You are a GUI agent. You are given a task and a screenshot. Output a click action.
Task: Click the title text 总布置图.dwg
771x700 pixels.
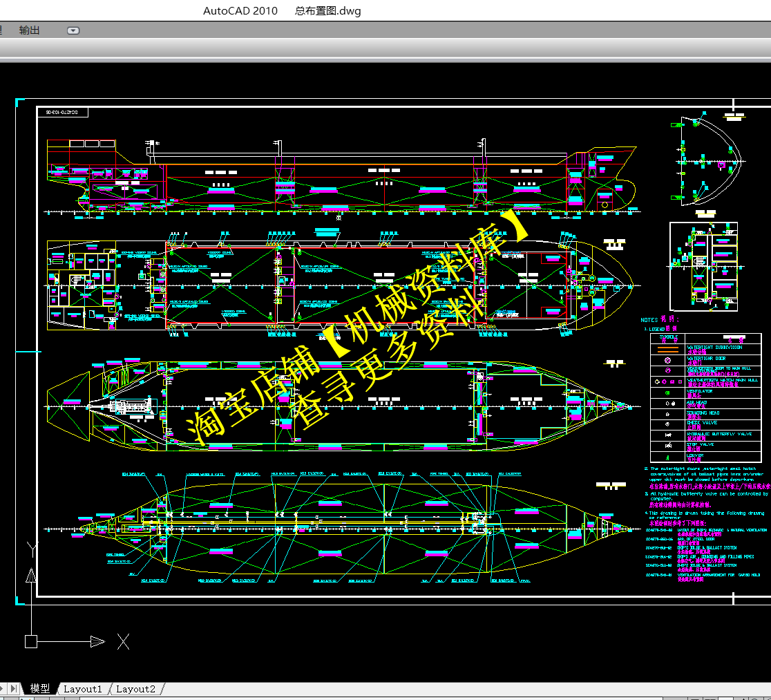tap(328, 11)
